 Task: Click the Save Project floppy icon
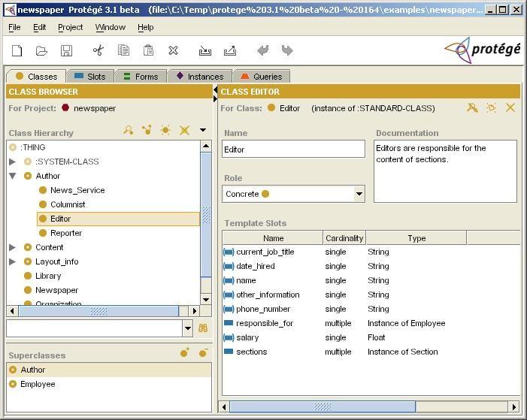click(67, 51)
